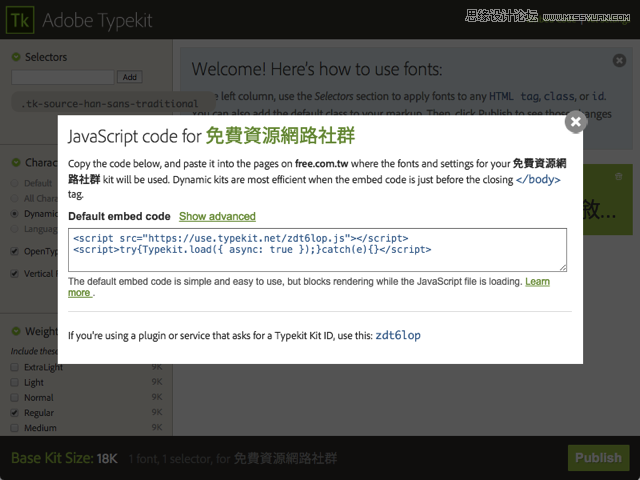Dismiss the Welcome help banner
The width and height of the screenshot is (640, 480).
pyautogui.click(x=619, y=60)
